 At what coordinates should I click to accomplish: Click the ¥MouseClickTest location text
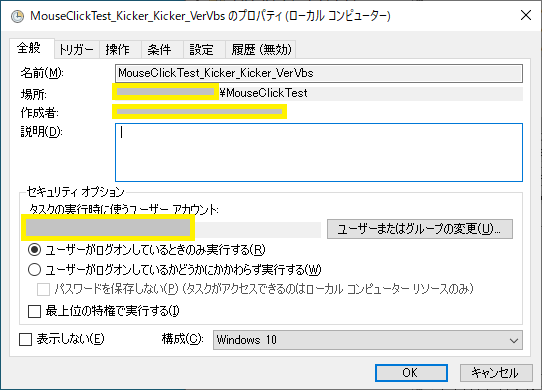pyautogui.click(x=263, y=93)
